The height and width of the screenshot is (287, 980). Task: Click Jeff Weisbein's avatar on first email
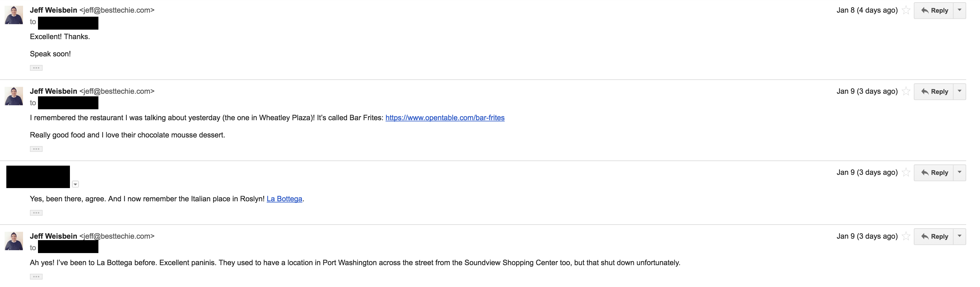pyautogui.click(x=14, y=15)
